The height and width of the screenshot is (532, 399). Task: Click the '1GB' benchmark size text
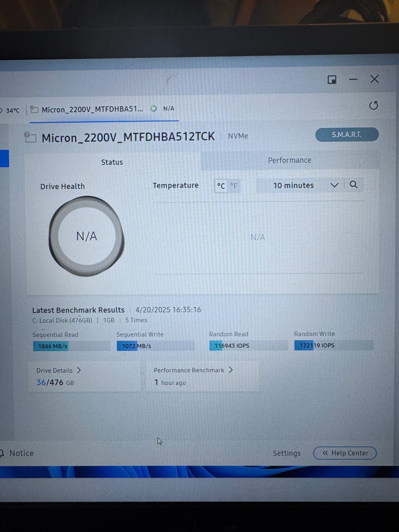coord(109,320)
